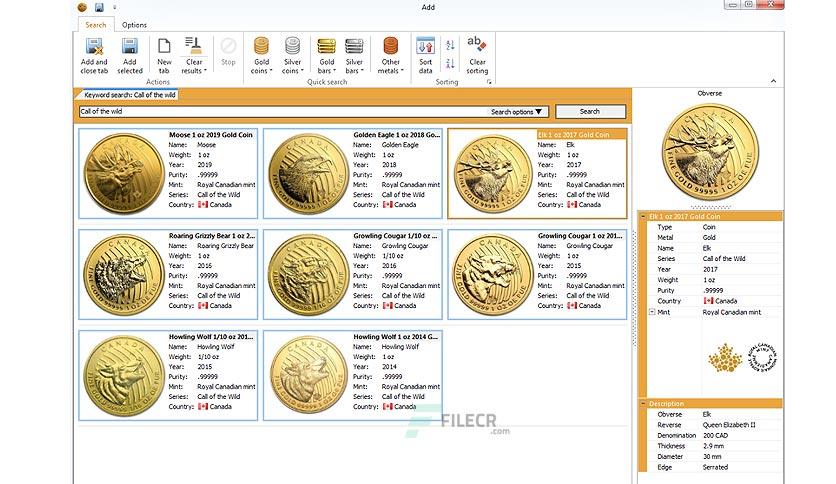836x484 pixels.
Task: Switch to the Search ribbon tab
Action: click(x=96, y=25)
